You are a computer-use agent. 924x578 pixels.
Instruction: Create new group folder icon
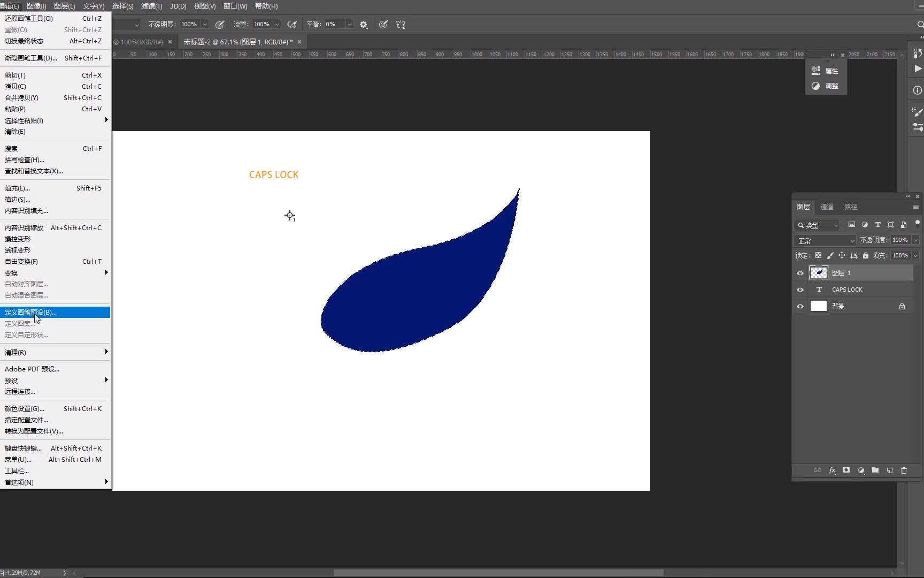click(x=875, y=470)
